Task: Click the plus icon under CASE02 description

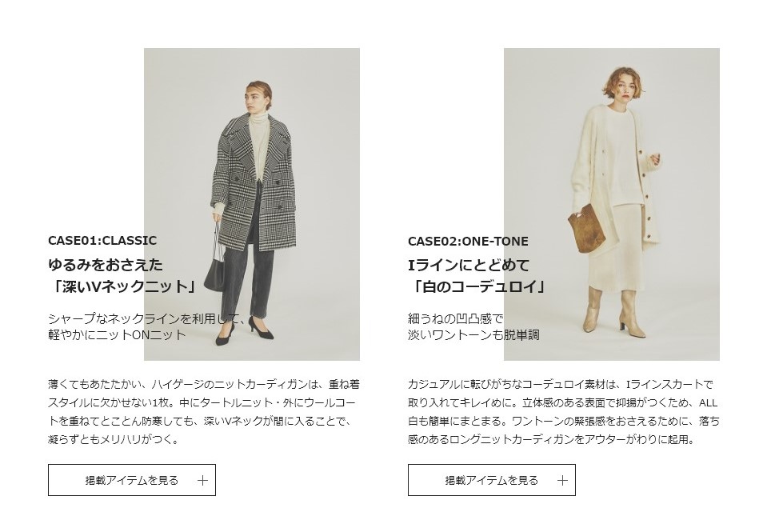Action: click(x=562, y=480)
